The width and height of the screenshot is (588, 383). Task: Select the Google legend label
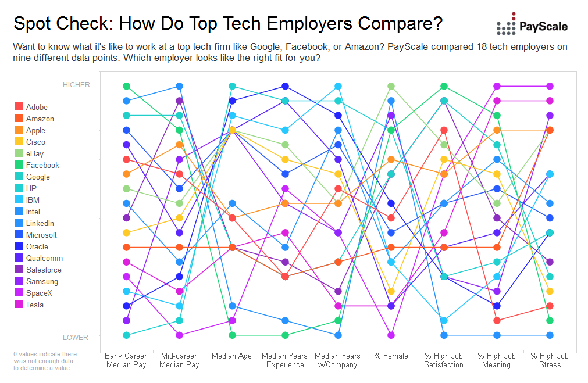(x=38, y=177)
